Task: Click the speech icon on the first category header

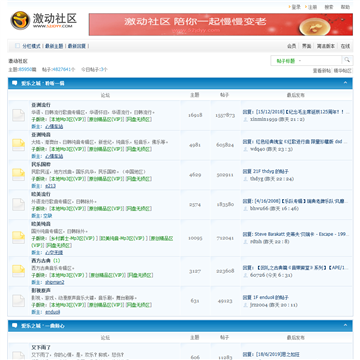Action: 15,83
